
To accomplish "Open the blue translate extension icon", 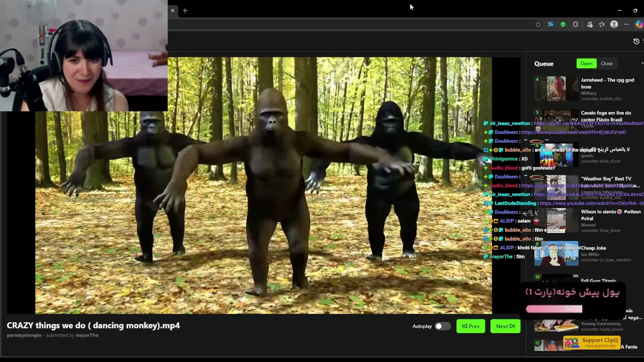I will [550, 24].
